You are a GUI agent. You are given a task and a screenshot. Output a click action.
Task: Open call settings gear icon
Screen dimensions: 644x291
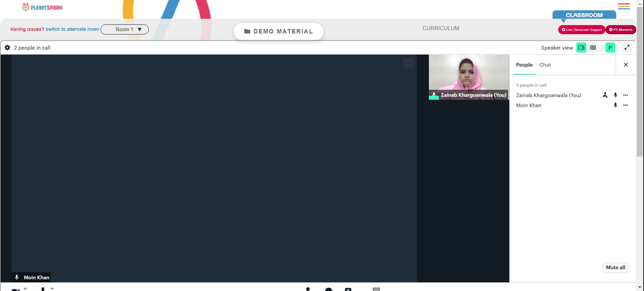click(x=7, y=48)
